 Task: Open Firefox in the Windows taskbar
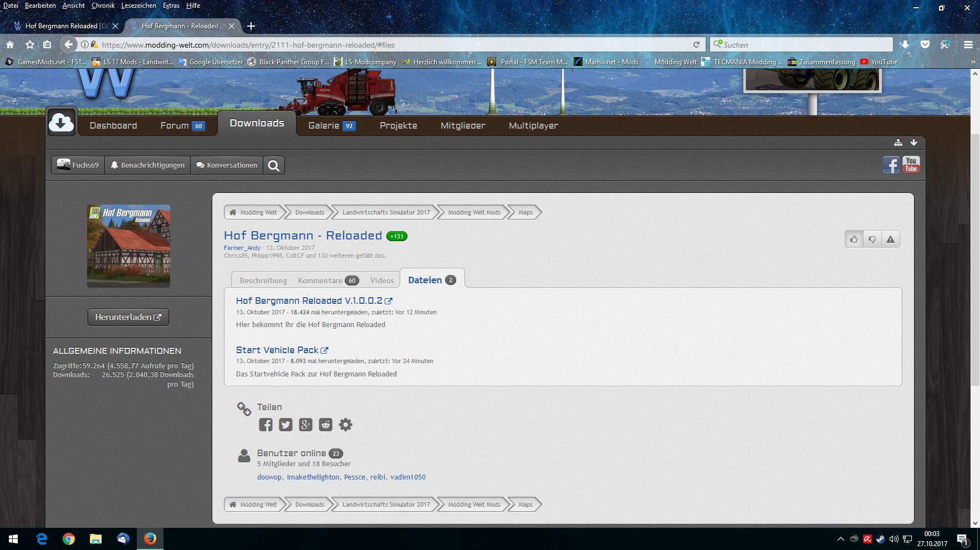point(150,539)
